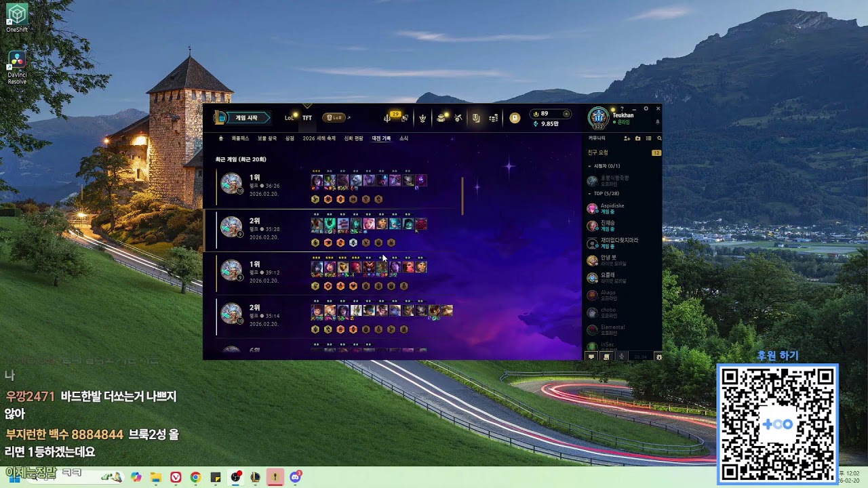Toggle the voice microphone icon
Image resolution: width=868 pixels, height=488 pixels.
click(x=621, y=357)
